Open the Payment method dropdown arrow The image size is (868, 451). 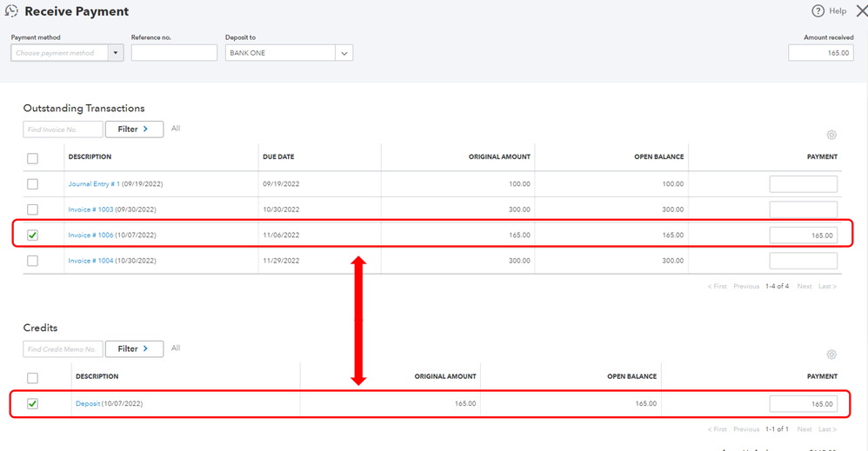click(x=116, y=53)
